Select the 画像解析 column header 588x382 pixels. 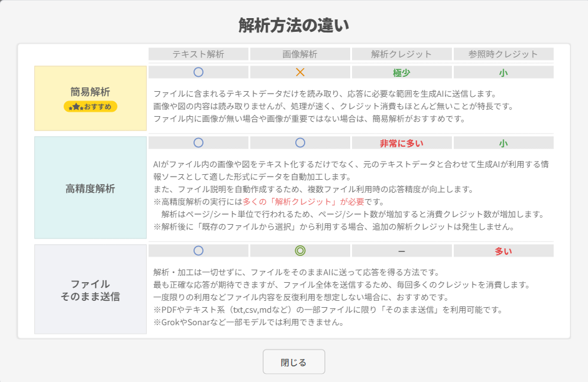coord(300,54)
